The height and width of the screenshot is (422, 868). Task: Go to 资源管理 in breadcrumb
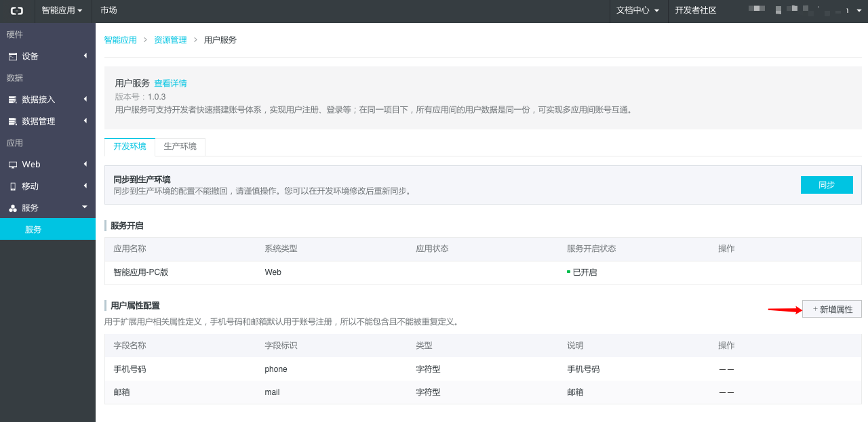(170, 40)
